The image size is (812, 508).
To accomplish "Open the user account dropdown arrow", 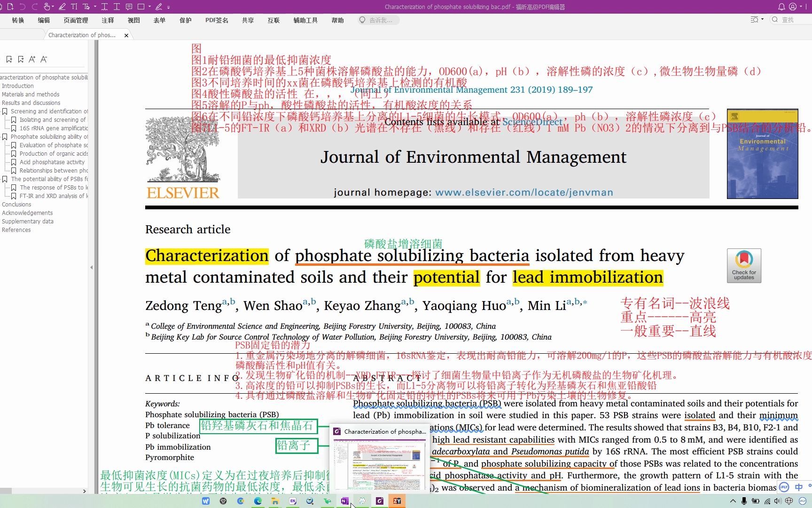I will [800, 7].
